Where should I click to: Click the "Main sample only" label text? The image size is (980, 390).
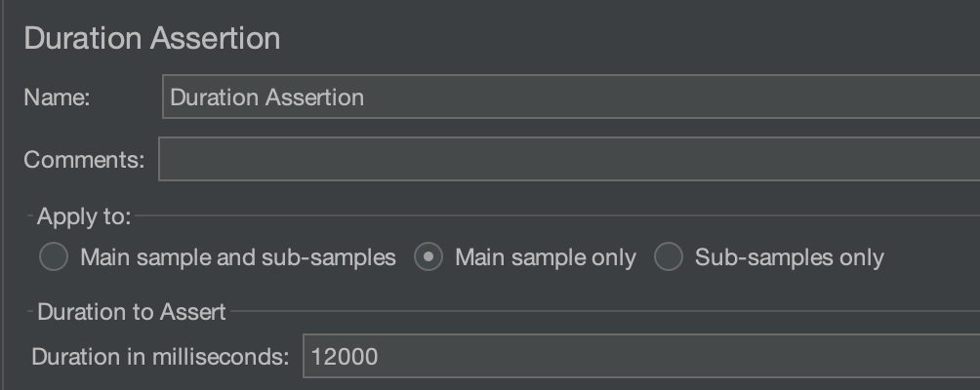[546, 257]
